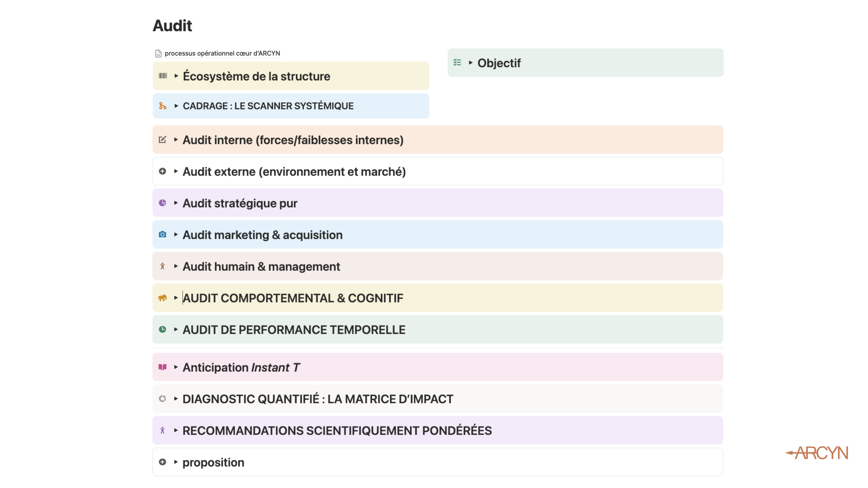Click the plus icon beside Audit externe
This screenshot has height=488, width=868.
(x=163, y=171)
